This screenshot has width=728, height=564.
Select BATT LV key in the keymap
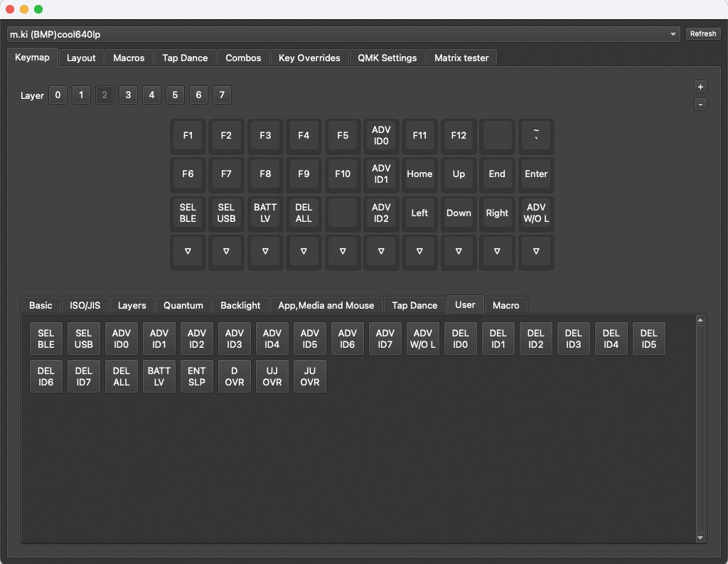pos(265,213)
